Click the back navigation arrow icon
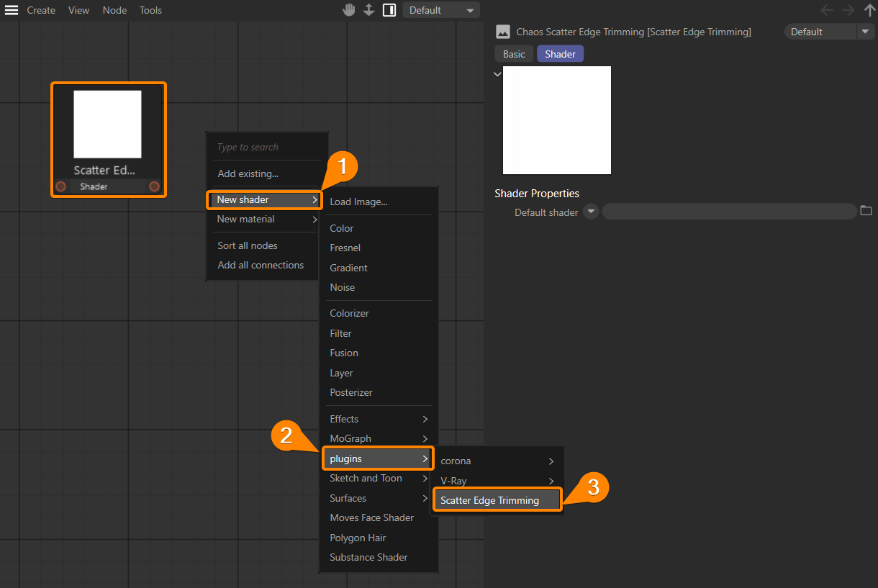The width and height of the screenshot is (878, 588). tap(827, 10)
